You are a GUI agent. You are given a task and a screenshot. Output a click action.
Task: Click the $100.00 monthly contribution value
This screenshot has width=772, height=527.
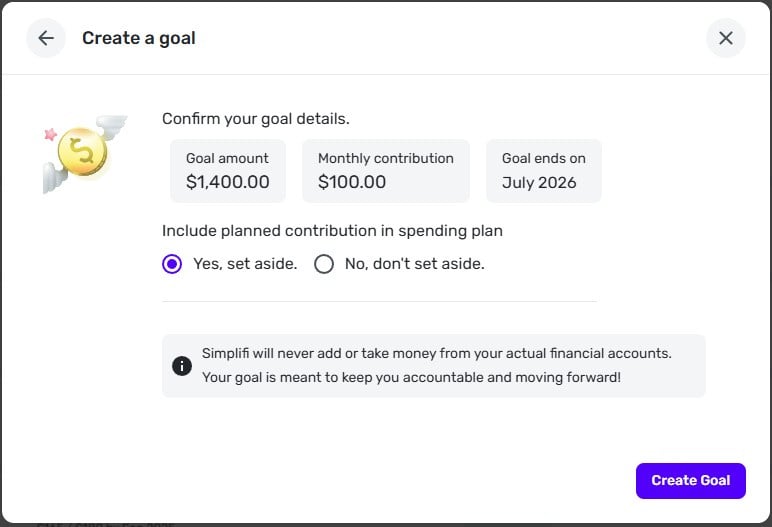(352, 182)
